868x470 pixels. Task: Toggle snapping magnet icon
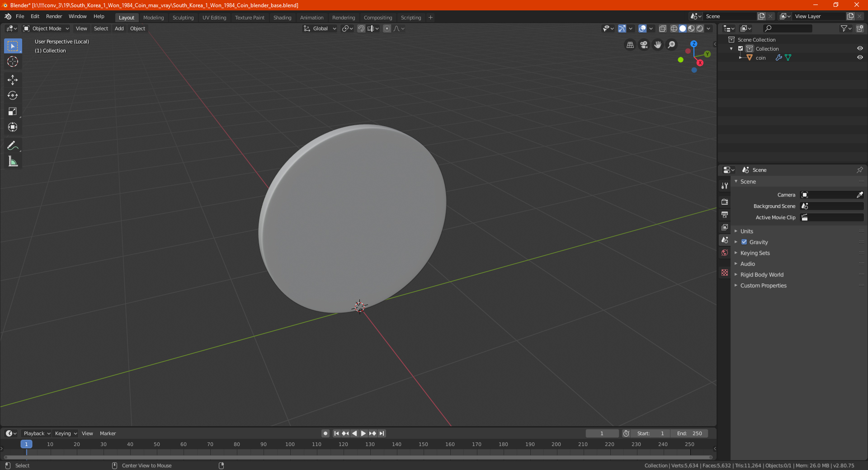coord(361,28)
